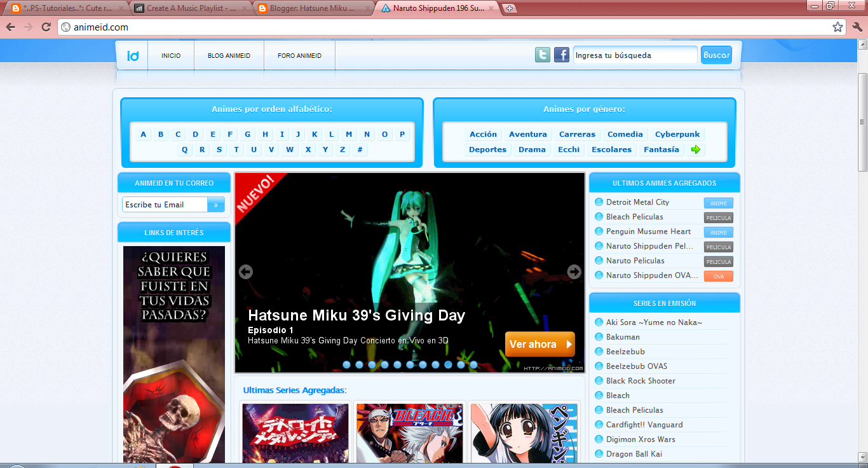Select Acción genre
The image size is (868, 468).
(483, 134)
